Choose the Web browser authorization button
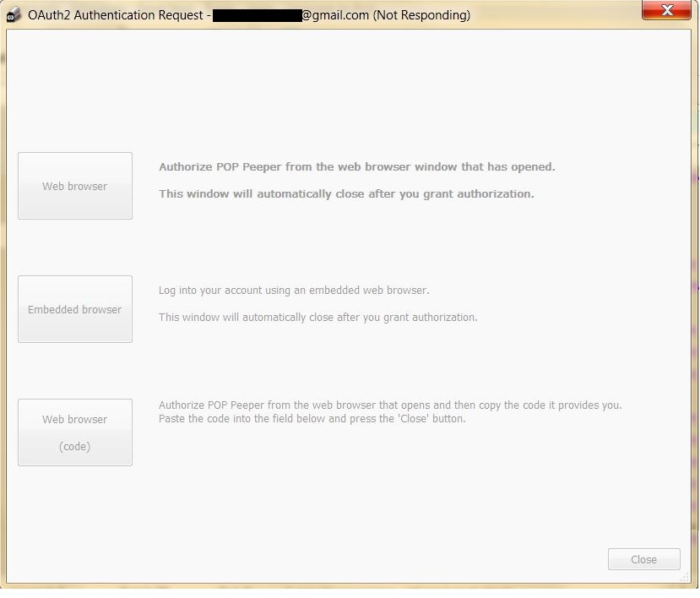The width and height of the screenshot is (700, 598). [75, 186]
